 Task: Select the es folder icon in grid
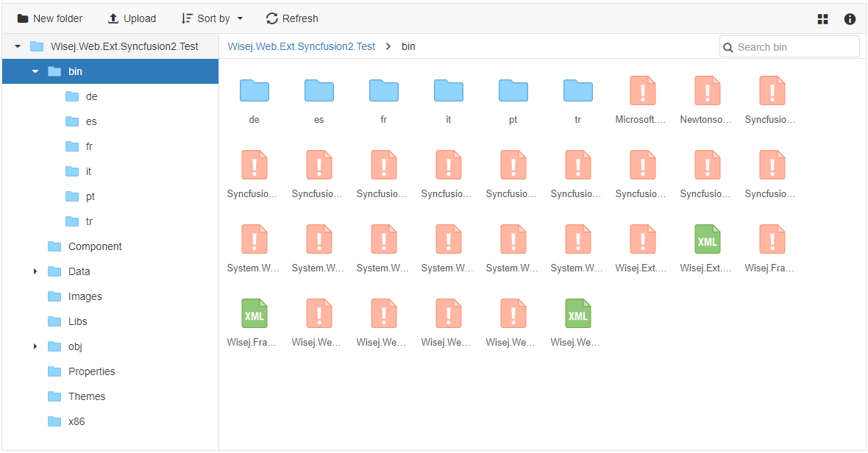pyautogui.click(x=319, y=90)
